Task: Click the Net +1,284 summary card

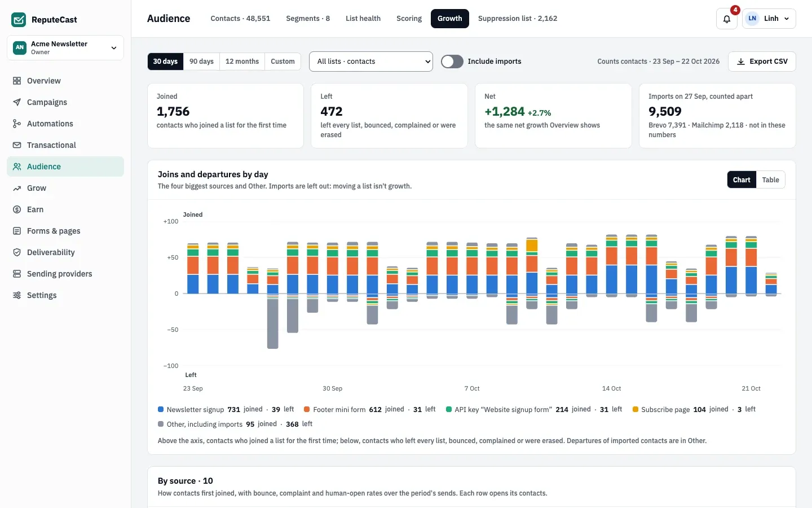Action: [x=553, y=116]
